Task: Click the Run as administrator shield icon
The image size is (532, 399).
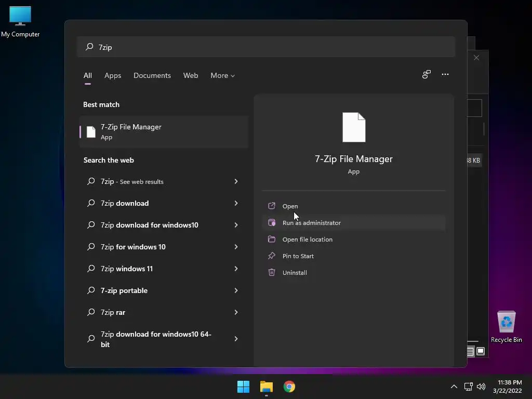Action: (271, 222)
